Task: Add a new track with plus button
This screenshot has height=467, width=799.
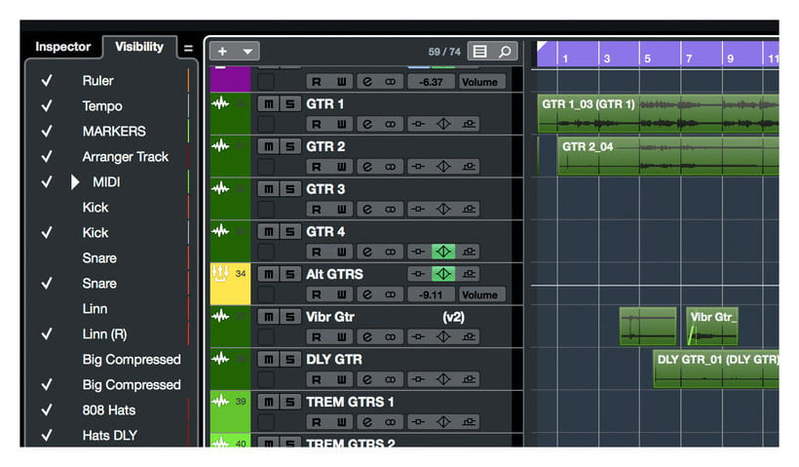Action: click(222, 51)
